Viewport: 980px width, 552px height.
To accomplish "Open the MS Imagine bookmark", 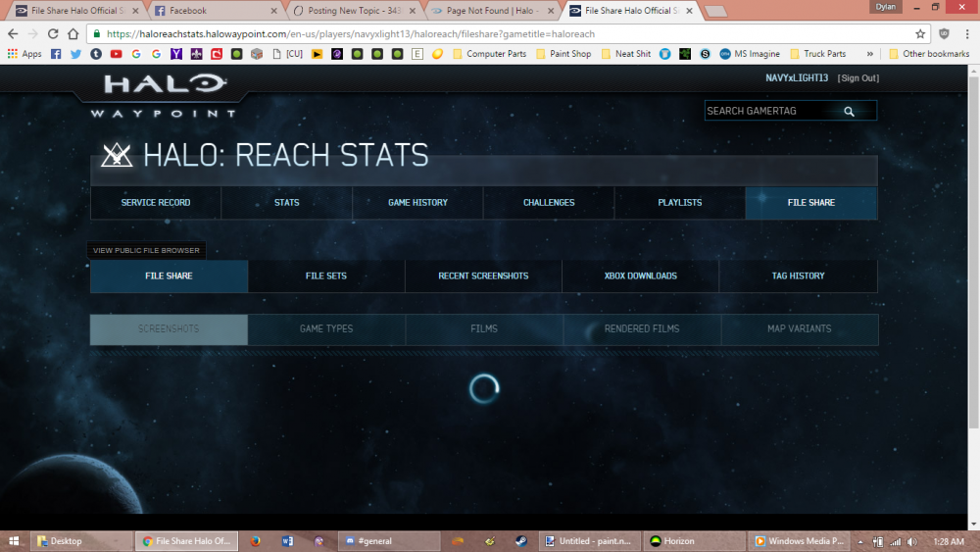I will click(x=750, y=54).
